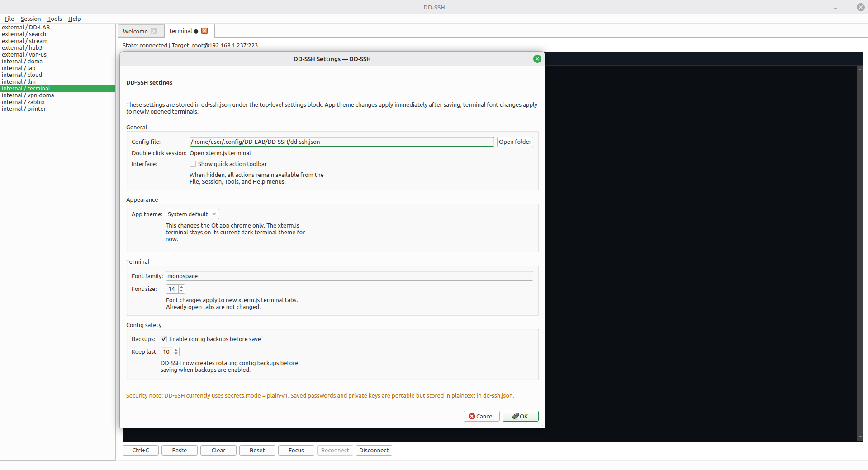The height and width of the screenshot is (470, 868).
Task: Click the terminal scrollbar up arrow
Action: (x=860, y=69)
